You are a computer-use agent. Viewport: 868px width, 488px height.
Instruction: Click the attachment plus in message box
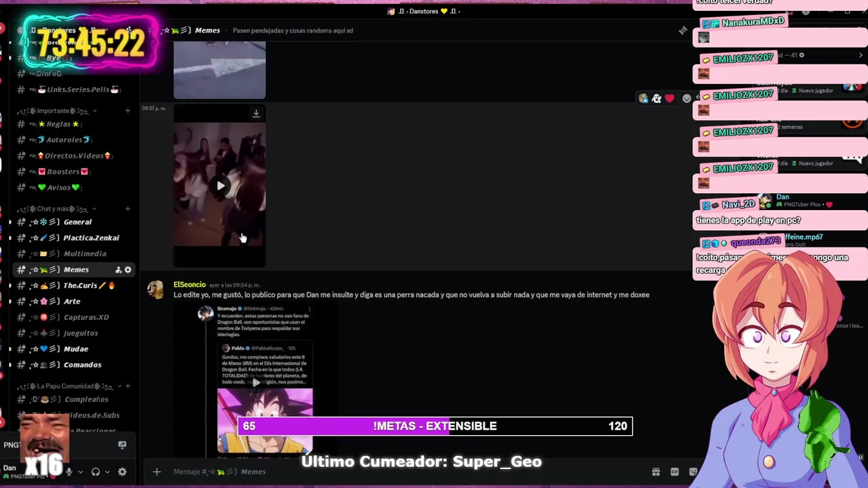(x=157, y=472)
